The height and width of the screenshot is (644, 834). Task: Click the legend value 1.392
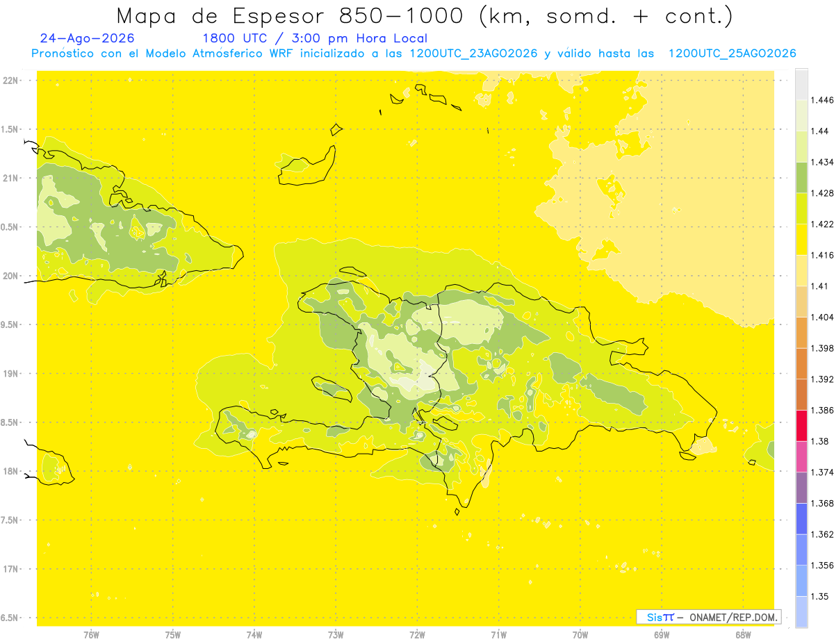tap(823, 379)
